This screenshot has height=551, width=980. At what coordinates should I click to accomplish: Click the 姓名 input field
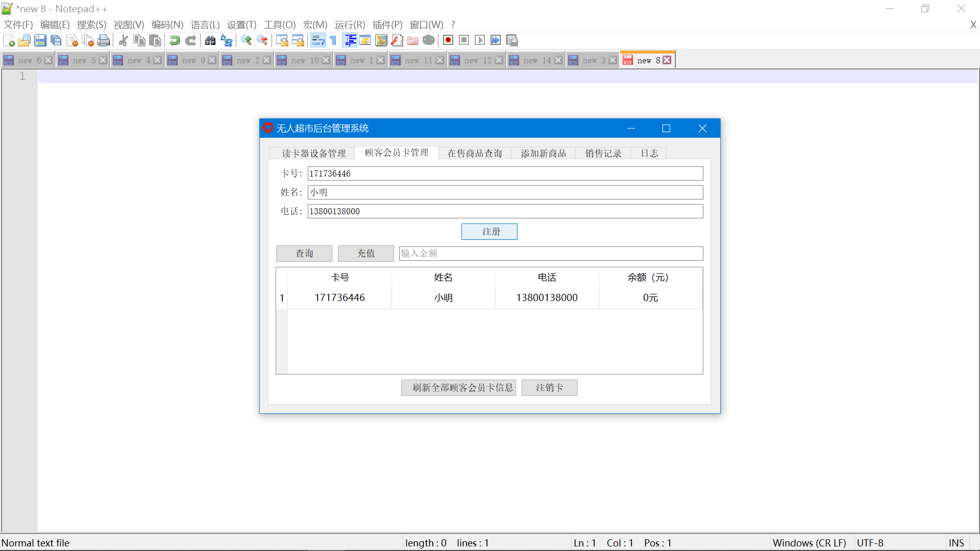[504, 192]
